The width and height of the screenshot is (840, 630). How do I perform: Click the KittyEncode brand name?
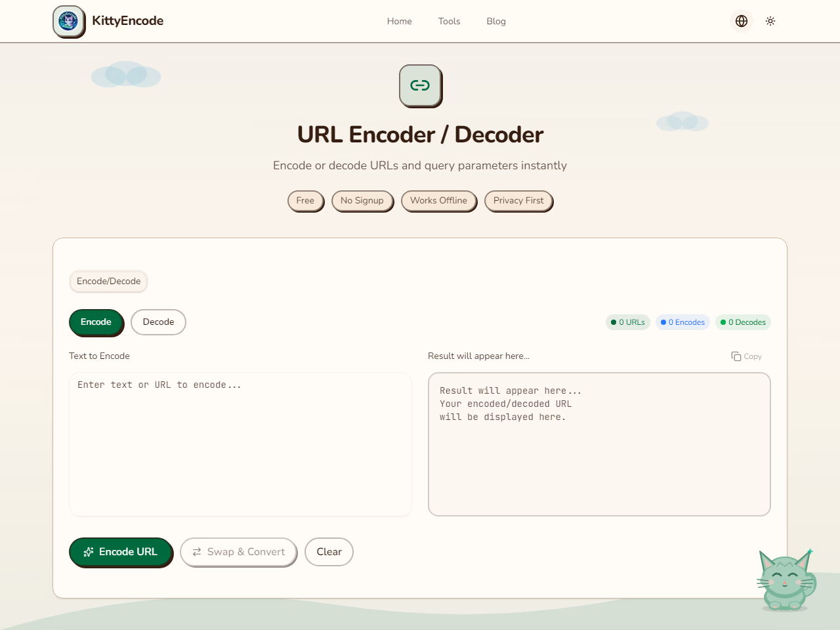pyautogui.click(x=127, y=21)
